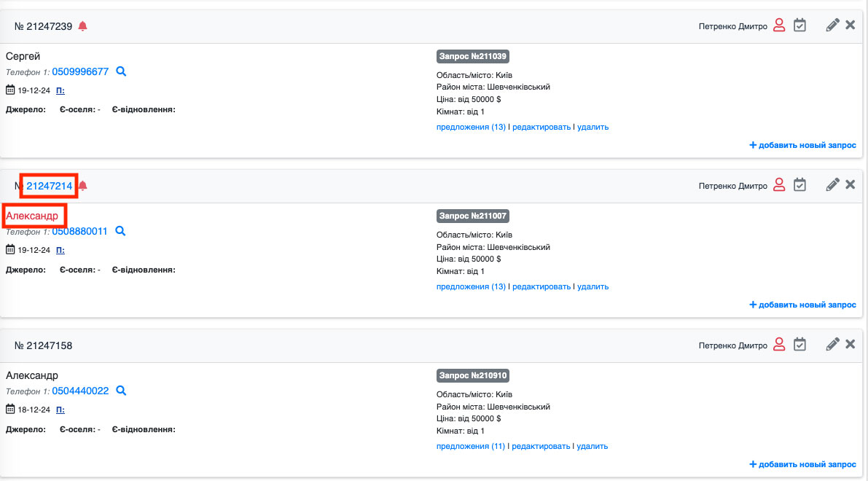
Task: Click удалить under request 210910
Action: click(x=592, y=446)
